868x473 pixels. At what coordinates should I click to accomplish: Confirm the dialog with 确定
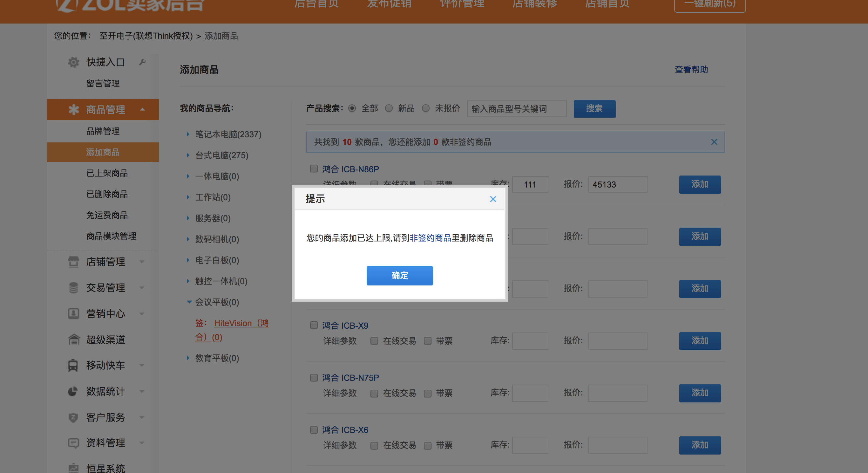[x=400, y=275]
